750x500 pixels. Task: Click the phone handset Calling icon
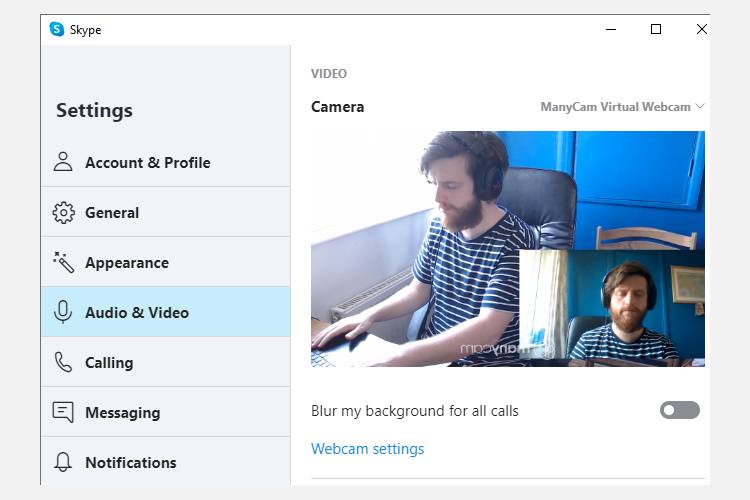coord(63,362)
